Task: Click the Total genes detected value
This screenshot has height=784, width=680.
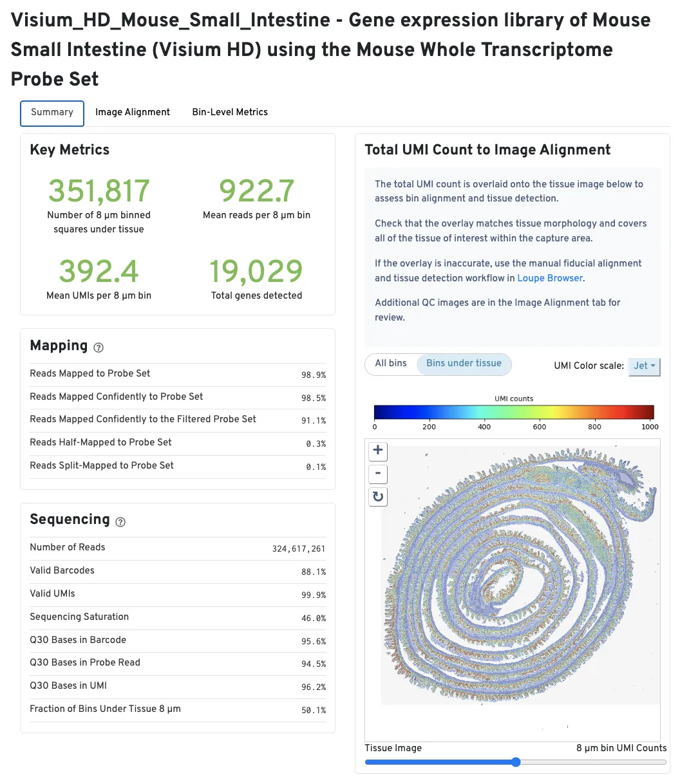Action: (x=256, y=272)
